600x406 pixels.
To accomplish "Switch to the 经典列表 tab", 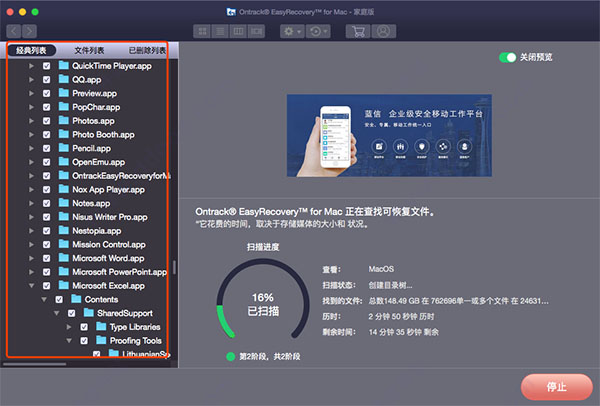I will coord(31,50).
